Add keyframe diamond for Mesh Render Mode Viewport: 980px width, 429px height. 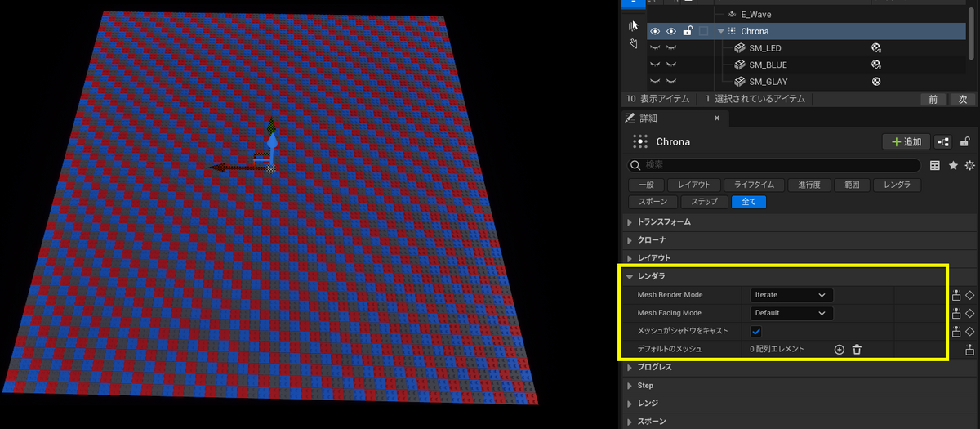[970, 295]
